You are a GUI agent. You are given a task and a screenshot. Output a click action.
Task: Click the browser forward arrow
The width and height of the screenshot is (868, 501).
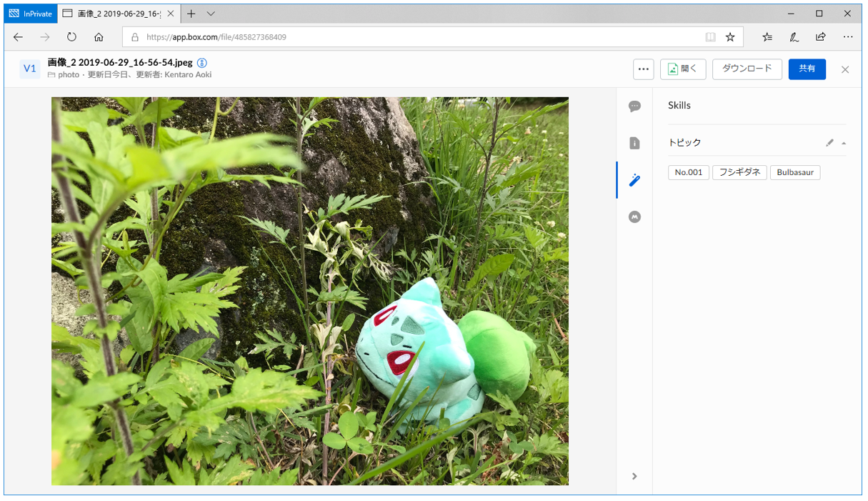[45, 37]
